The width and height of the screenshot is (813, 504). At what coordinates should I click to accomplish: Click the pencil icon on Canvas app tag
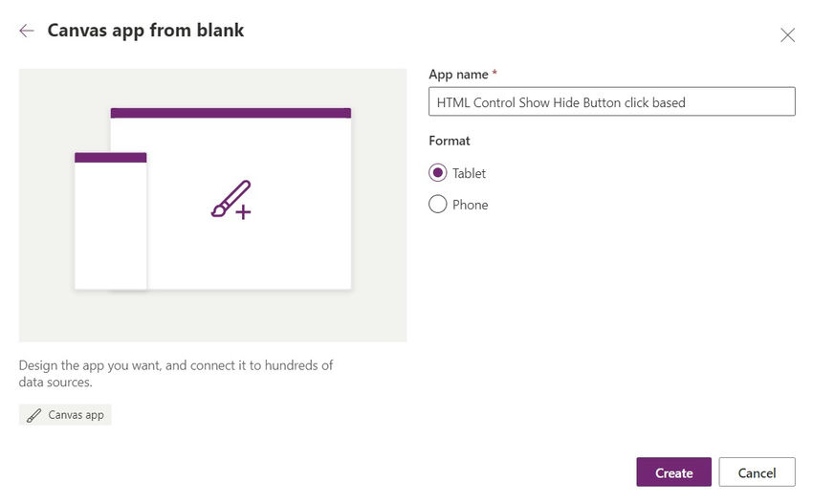click(x=34, y=415)
